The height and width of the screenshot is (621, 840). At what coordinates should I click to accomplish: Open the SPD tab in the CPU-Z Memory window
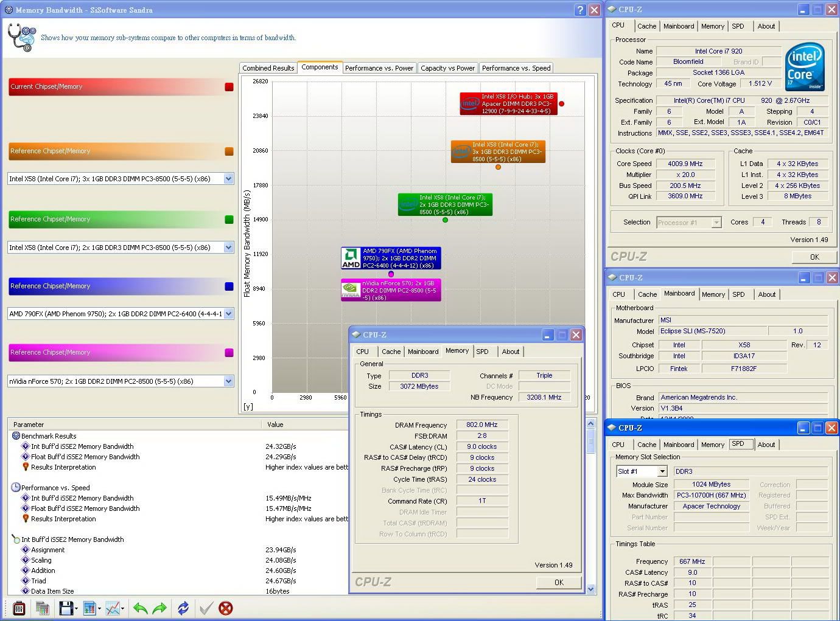click(x=482, y=352)
